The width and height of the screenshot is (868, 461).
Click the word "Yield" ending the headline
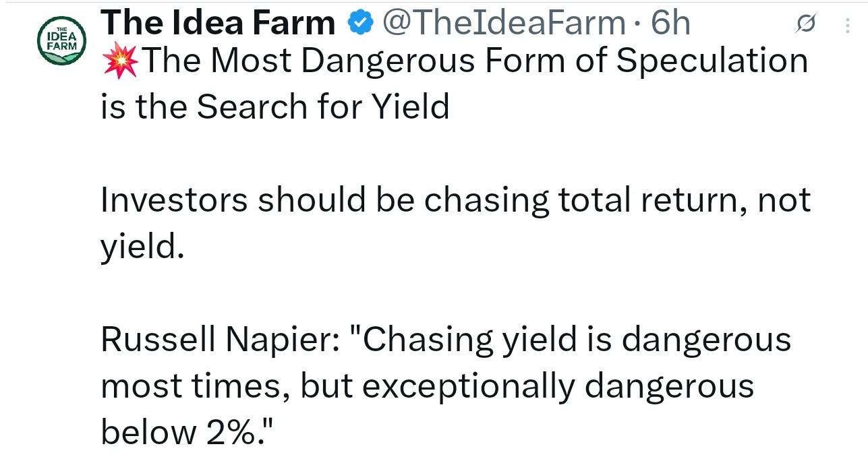coord(409,107)
